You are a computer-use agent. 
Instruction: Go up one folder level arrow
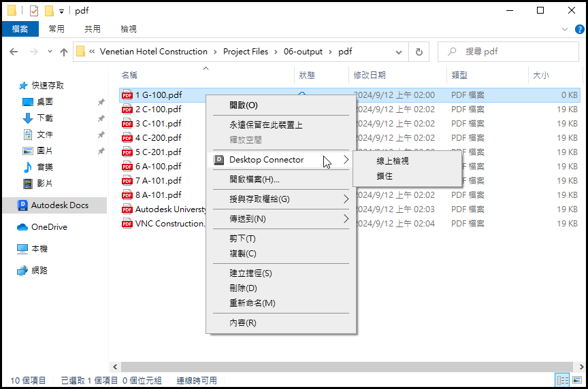pyautogui.click(x=64, y=52)
